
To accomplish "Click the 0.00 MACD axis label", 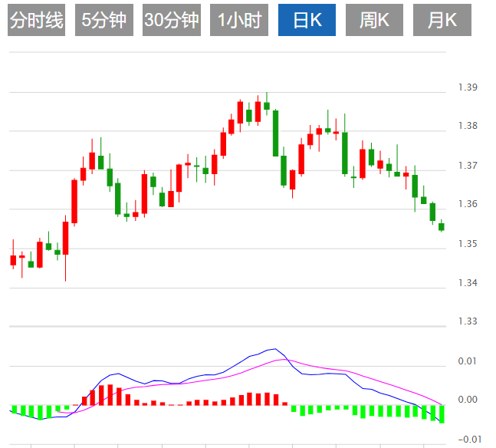I will (x=468, y=400).
